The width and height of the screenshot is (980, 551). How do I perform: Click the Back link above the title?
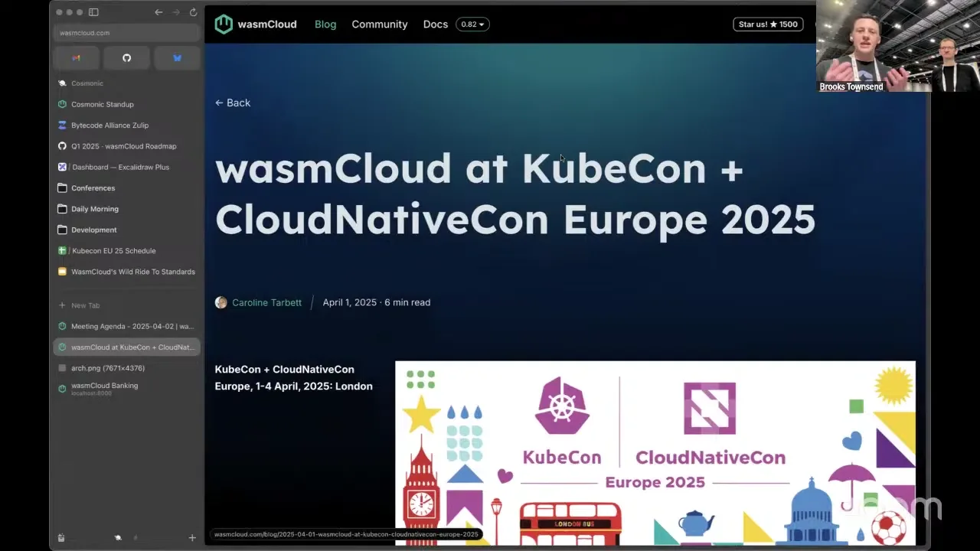tap(233, 103)
